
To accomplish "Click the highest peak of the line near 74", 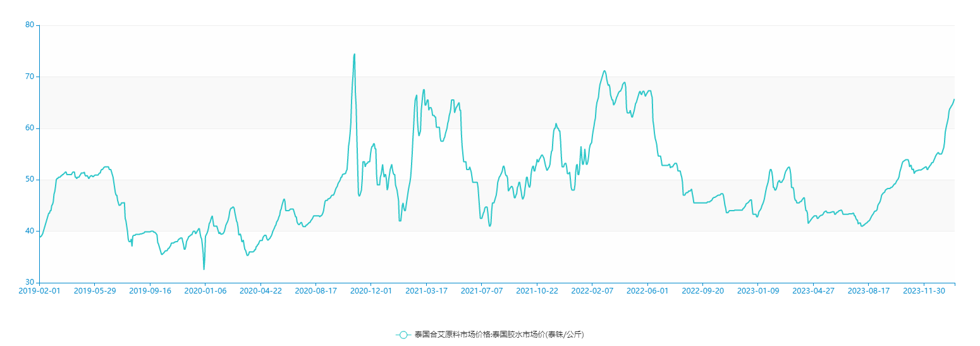I will [x=354, y=54].
